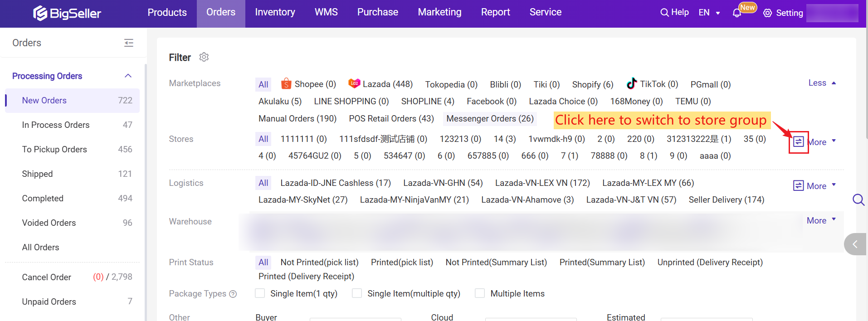Filter by Messenger Orders (26)
The image size is (868, 321).
[x=490, y=118]
